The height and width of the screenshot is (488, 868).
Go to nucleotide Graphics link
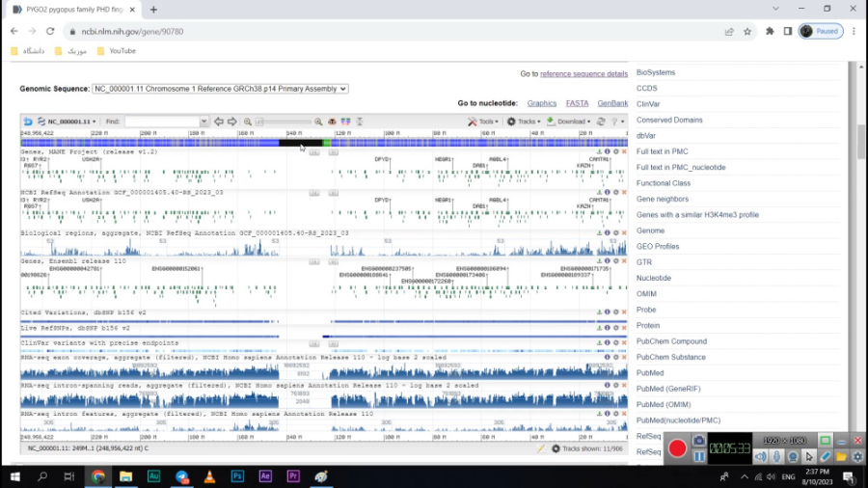click(x=541, y=103)
